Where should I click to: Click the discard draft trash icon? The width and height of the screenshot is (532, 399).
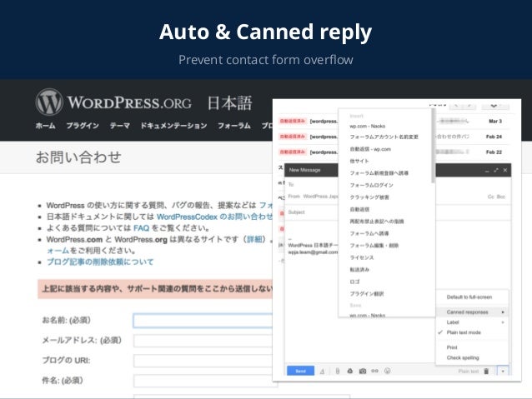click(x=486, y=372)
